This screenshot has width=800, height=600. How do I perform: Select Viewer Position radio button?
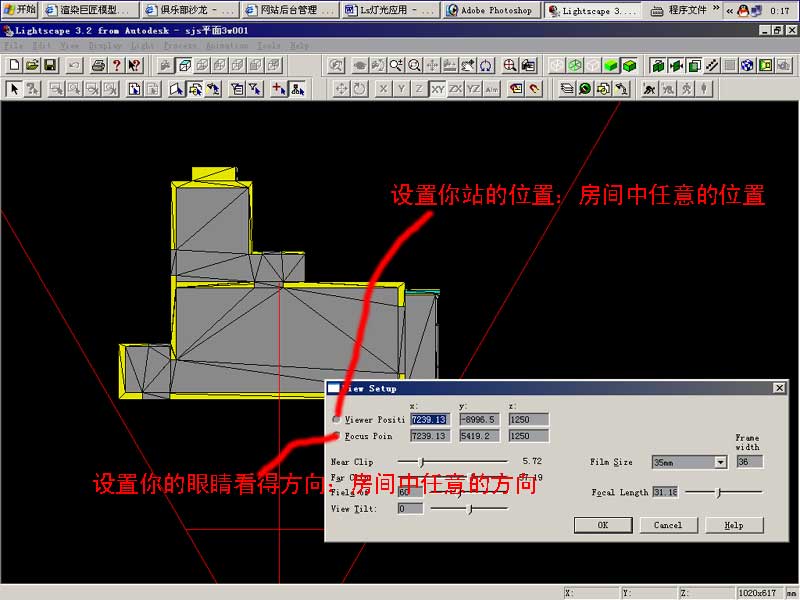tap(336, 419)
